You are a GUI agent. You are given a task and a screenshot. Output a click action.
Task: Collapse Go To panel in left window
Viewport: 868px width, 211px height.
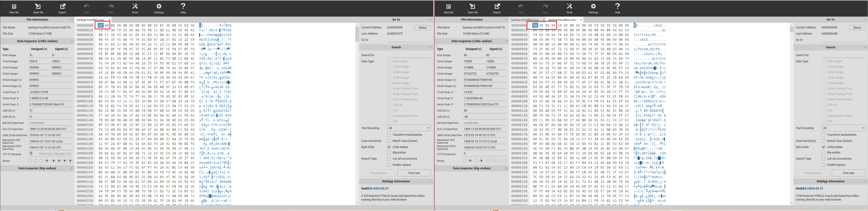[430, 20]
